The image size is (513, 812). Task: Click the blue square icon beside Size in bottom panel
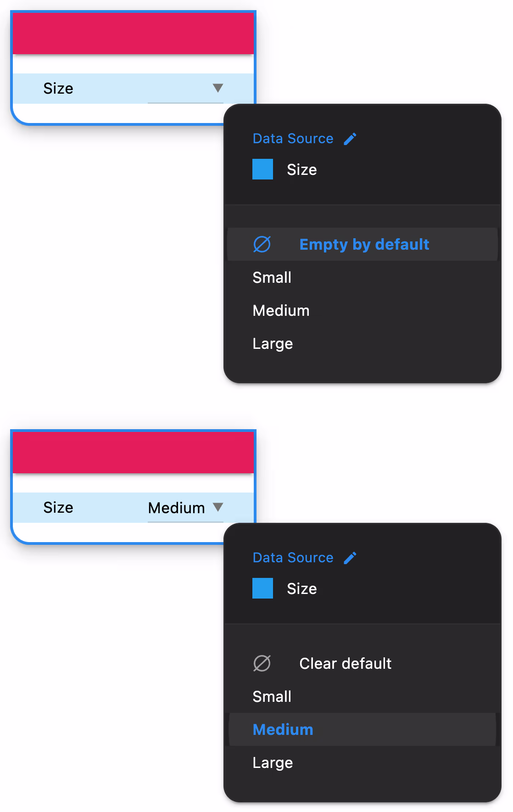pyautogui.click(x=262, y=588)
